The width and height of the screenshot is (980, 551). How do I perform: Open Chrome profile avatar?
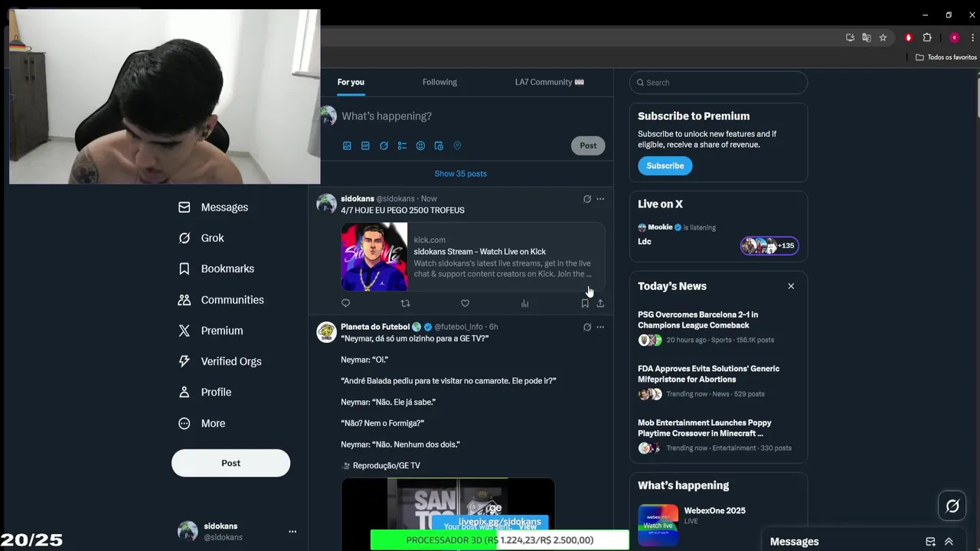tap(954, 37)
